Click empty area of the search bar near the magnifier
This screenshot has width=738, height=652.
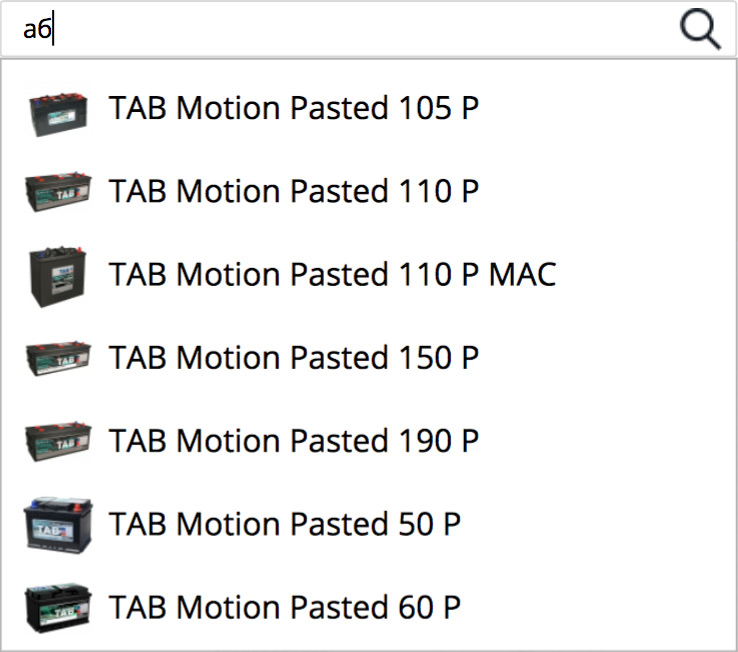coord(612,29)
